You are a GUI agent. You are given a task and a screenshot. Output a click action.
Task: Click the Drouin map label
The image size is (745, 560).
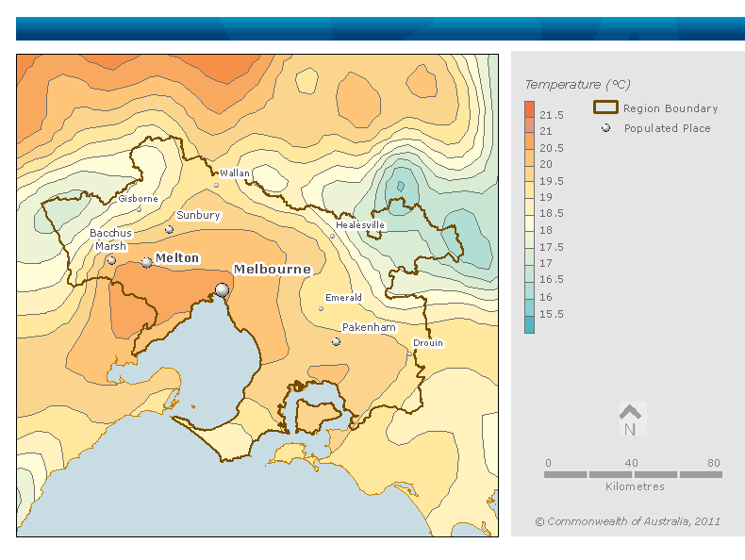pos(428,343)
